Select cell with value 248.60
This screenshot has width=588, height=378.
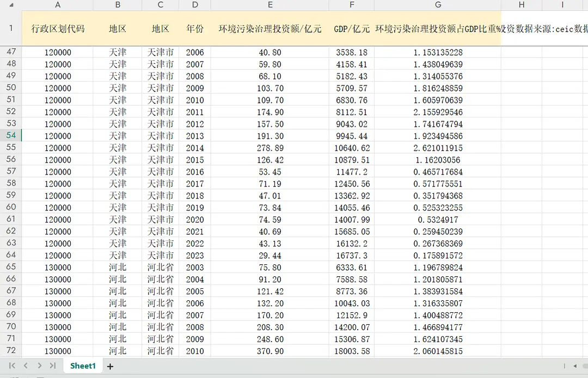[270, 339]
